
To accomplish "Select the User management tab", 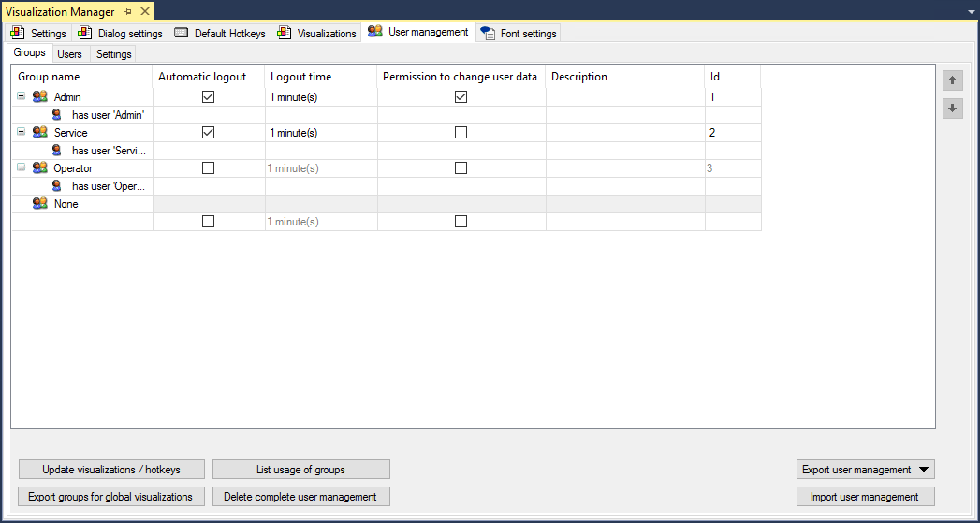I will coord(417,32).
